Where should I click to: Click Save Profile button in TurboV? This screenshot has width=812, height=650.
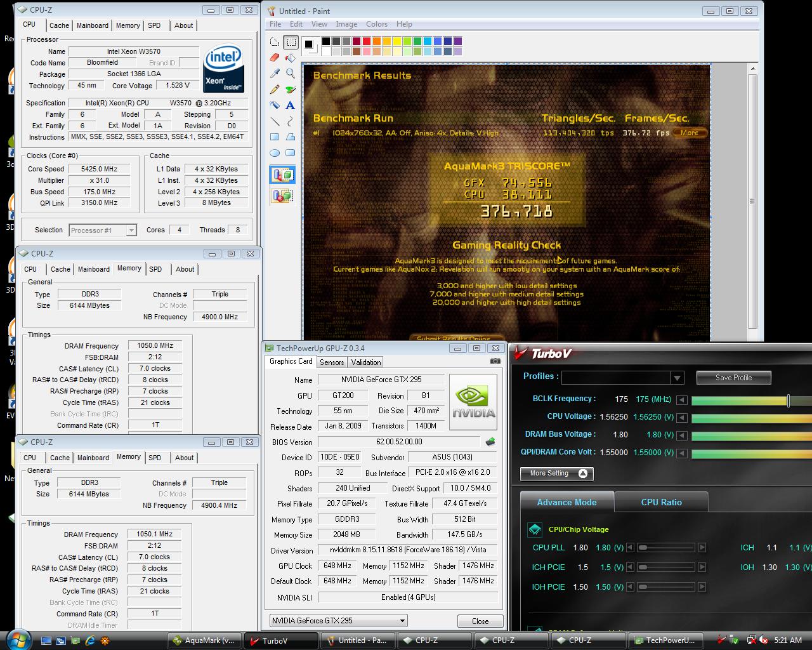733,378
